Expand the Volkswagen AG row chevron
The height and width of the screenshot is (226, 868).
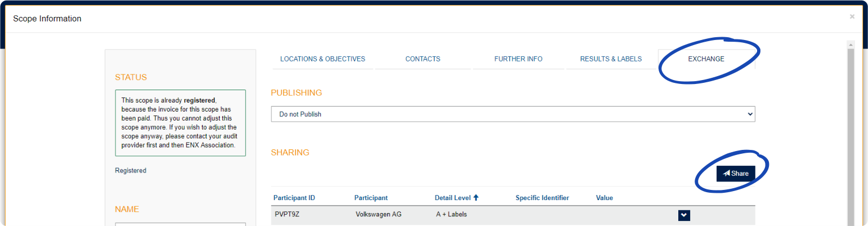(684, 215)
